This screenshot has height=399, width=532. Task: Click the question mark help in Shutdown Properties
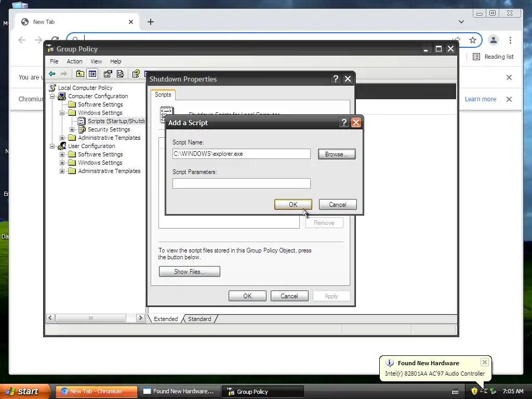coord(336,79)
